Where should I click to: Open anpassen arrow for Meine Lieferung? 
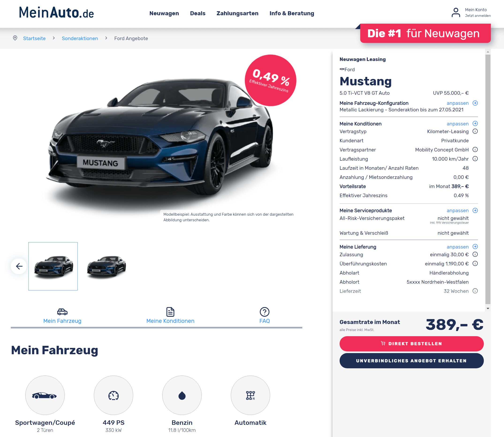tap(475, 247)
